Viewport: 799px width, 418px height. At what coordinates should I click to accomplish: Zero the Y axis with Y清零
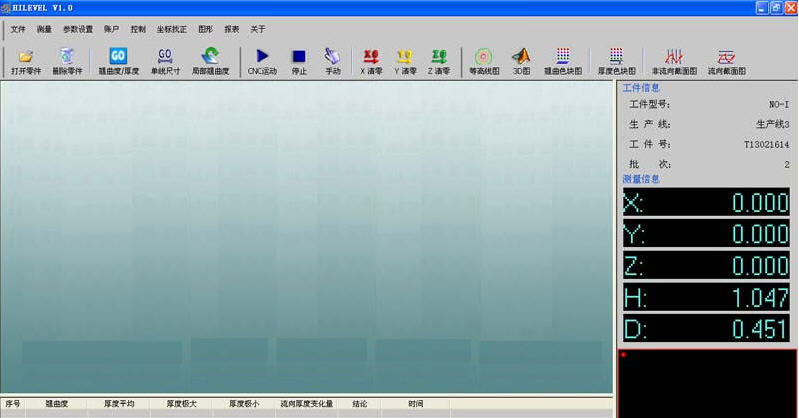(405, 62)
